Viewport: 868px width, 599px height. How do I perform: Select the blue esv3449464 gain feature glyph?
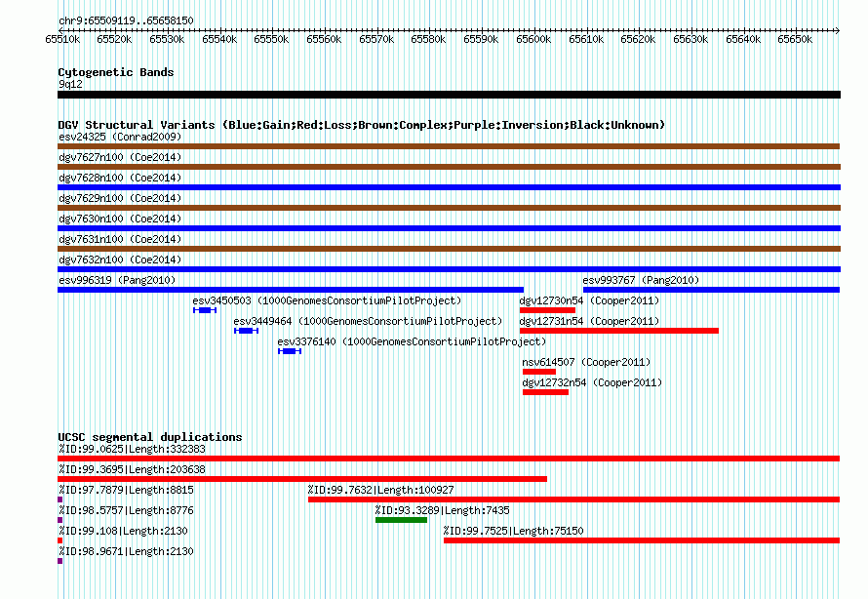[x=247, y=331]
